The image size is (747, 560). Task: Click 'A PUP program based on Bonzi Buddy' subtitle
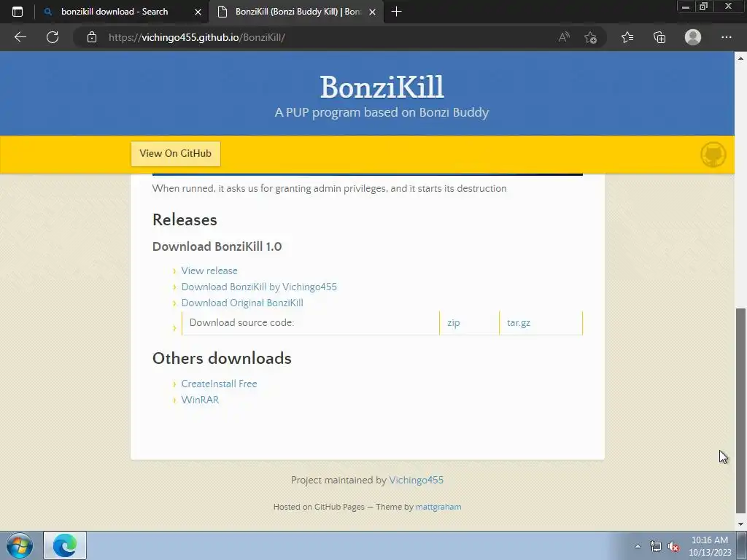[x=382, y=112]
